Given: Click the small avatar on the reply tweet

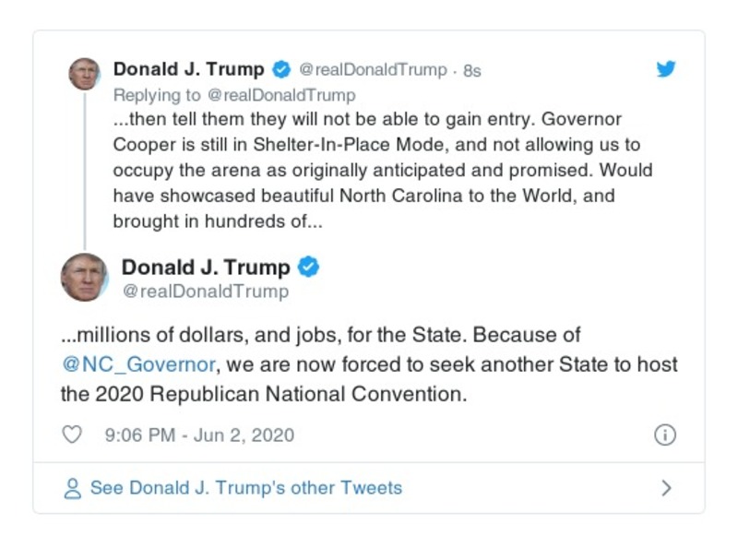Looking at the screenshot, I should [x=85, y=73].
